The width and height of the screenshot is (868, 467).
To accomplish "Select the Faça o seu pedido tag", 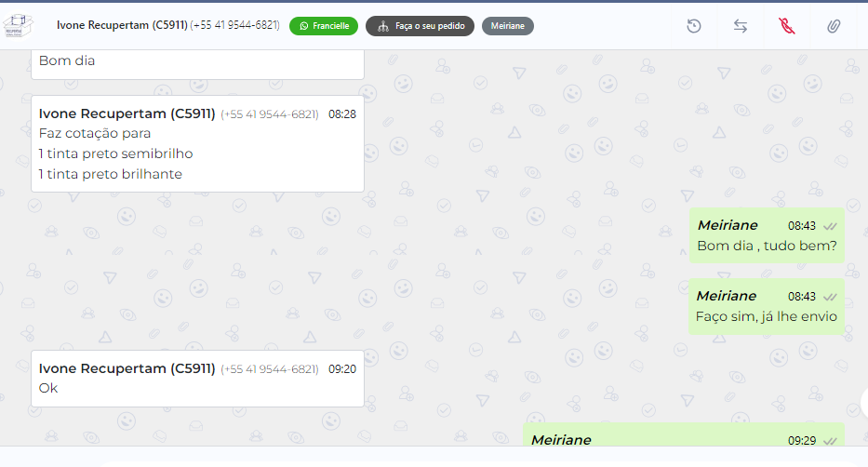I will (x=421, y=26).
